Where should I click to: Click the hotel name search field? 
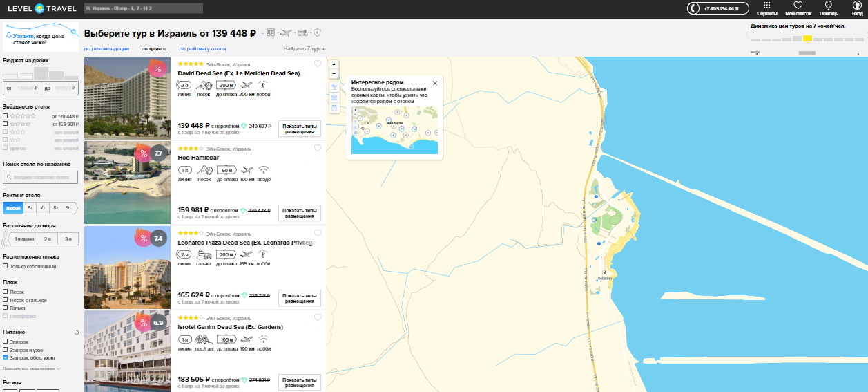coord(41,178)
